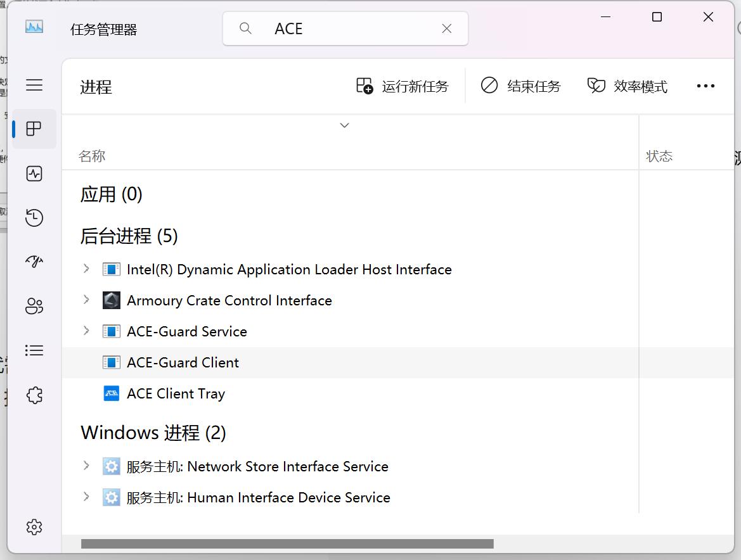Collapse the group header chevron above 名称

point(344,125)
